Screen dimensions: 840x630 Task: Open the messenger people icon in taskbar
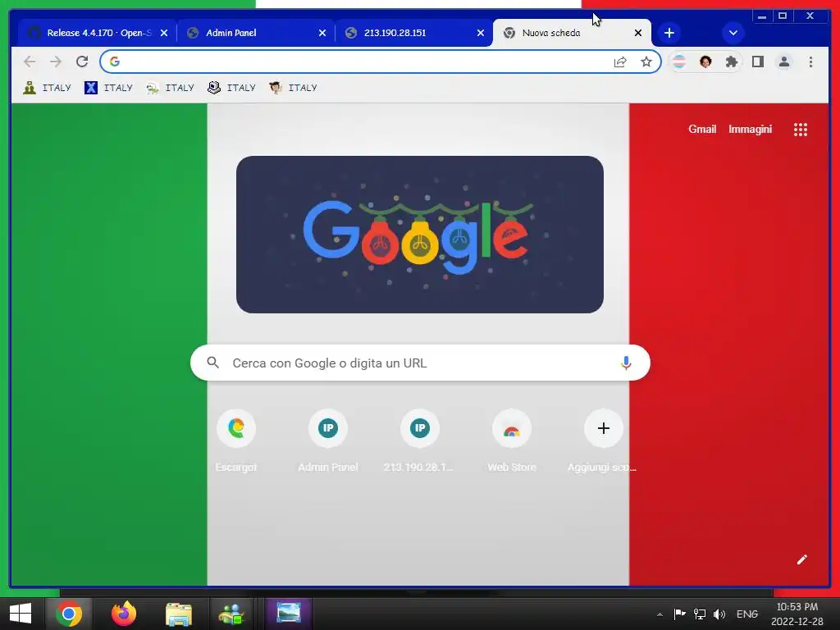pyautogui.click(x=231, y=614)
